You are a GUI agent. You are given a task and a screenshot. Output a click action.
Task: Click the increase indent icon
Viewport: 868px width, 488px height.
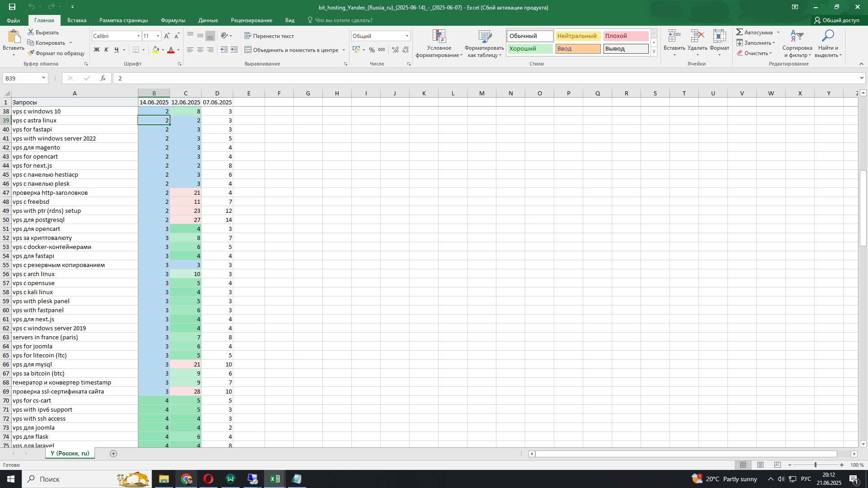[234, 50]
